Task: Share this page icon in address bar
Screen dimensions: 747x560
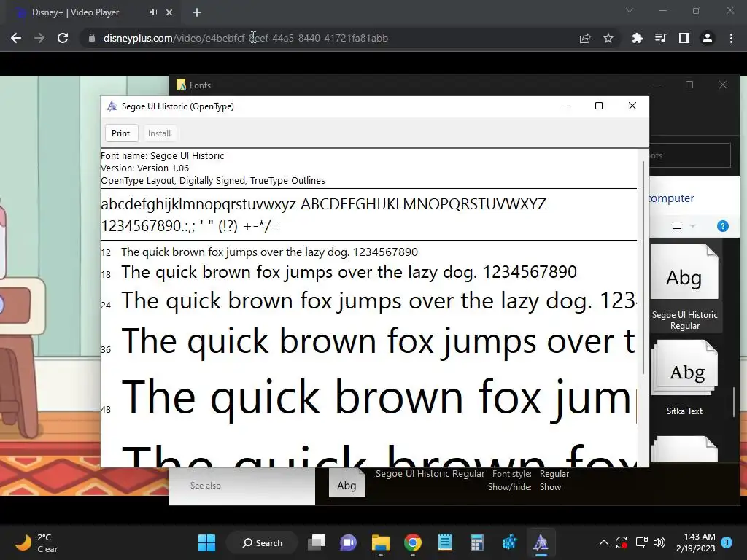Action: click(x=585, y=38)
